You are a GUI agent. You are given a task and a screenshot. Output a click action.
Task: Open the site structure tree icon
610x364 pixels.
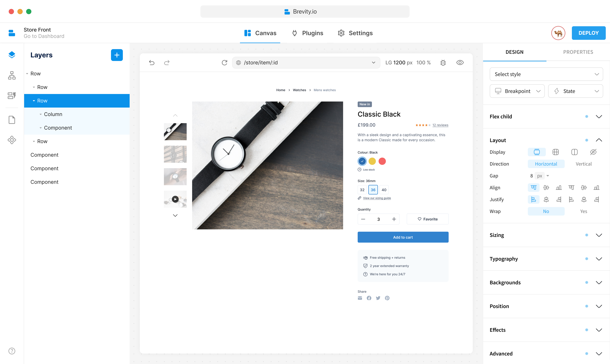(12, 75)
